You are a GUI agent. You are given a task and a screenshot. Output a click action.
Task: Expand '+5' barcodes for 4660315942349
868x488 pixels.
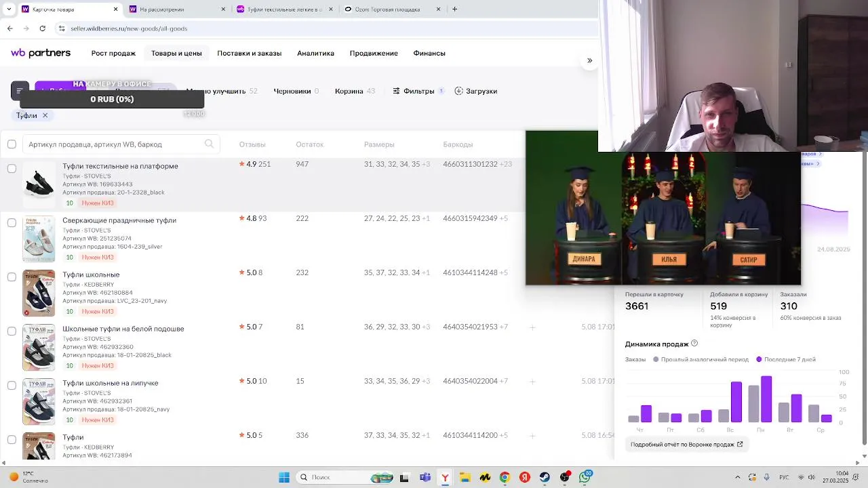click(503, 218)
